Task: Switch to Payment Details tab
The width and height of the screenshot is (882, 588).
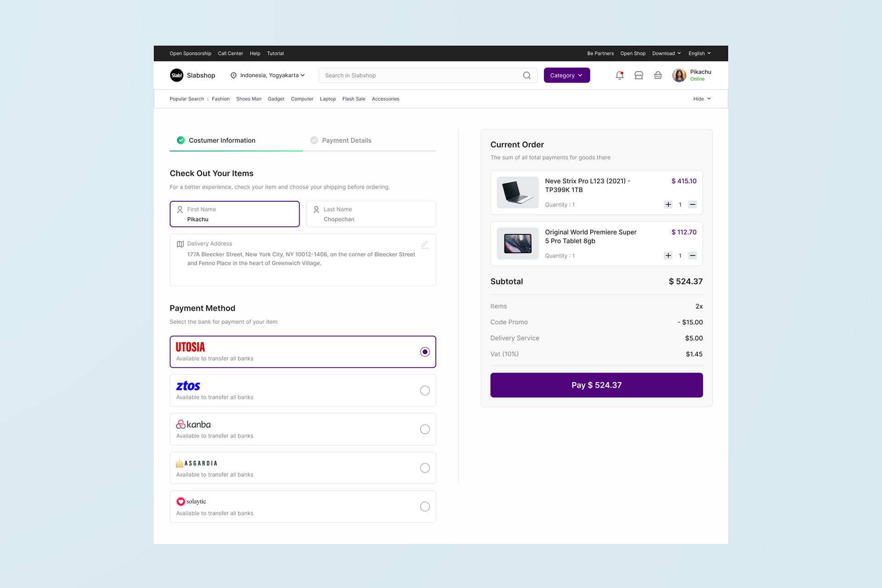Action: pyautogui.click(x=346, y=141)
